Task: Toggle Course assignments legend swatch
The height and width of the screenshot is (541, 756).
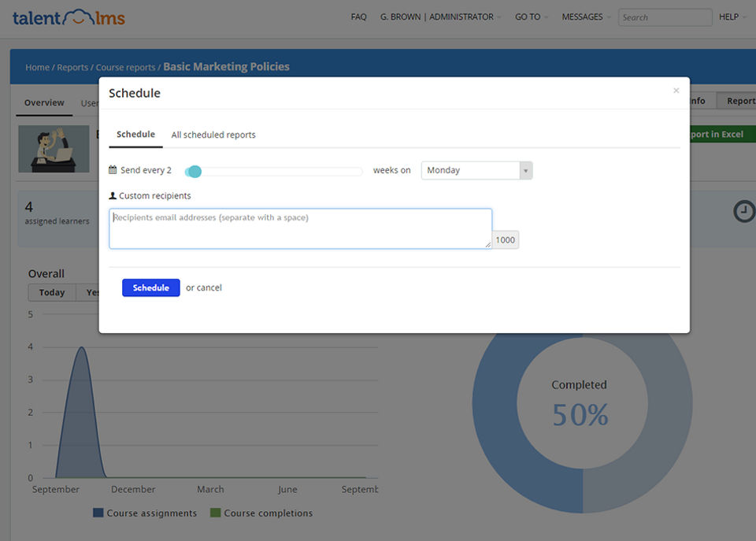Action: 98,513
